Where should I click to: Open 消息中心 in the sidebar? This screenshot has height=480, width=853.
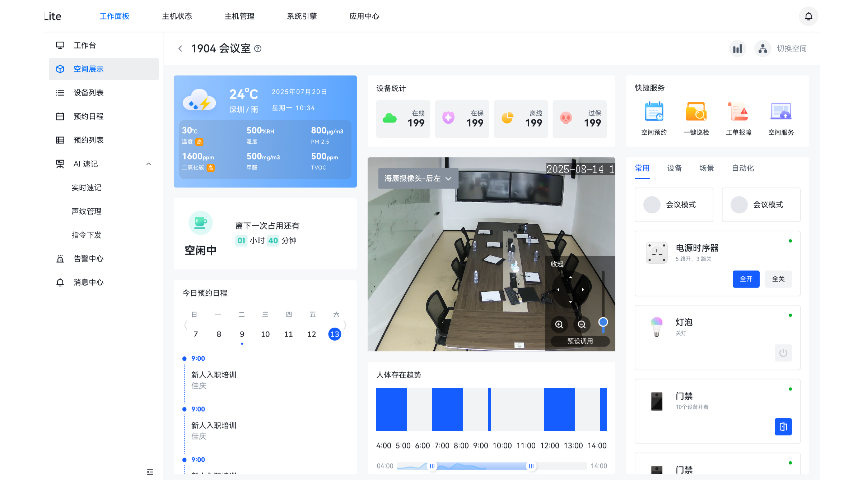[103, 282]
